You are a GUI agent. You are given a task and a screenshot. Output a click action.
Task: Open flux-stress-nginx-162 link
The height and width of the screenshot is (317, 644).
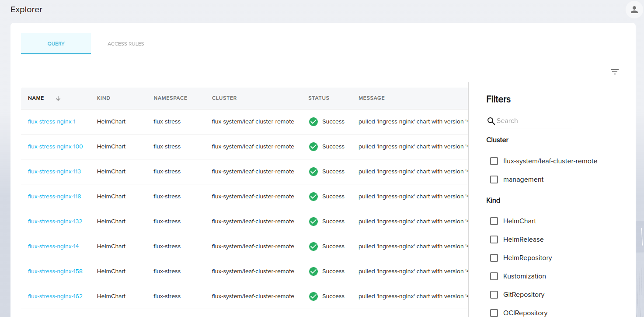[55, 296]
